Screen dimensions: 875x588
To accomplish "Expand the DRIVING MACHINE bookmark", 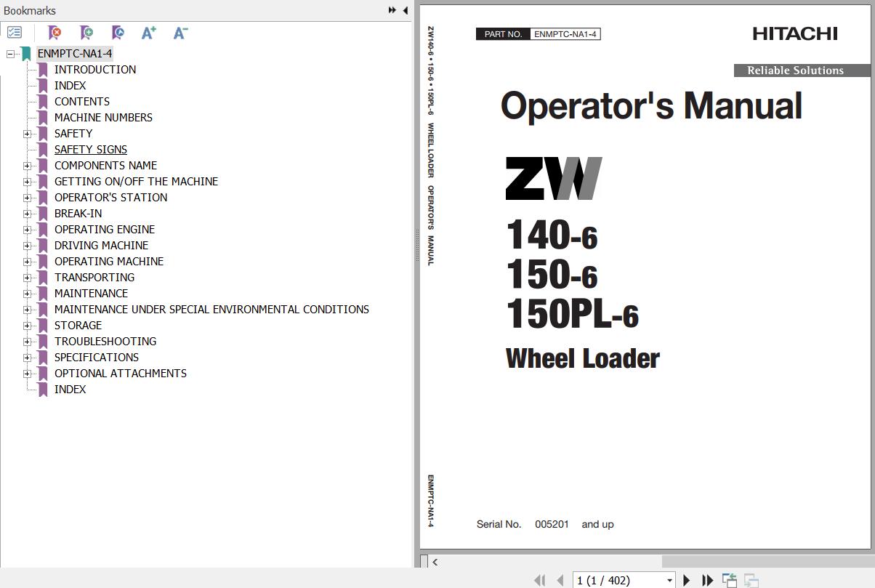I will pyautogui.click(x=27, y=246).
